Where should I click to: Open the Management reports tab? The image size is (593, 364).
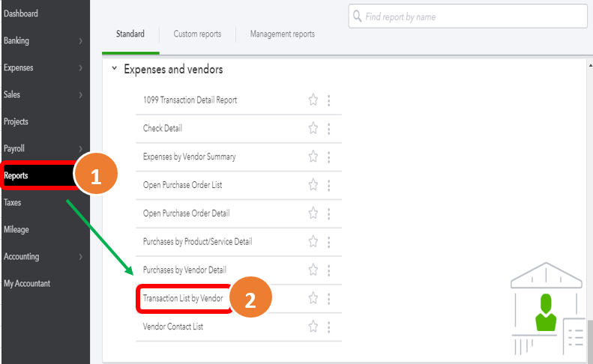coord(282,34)
